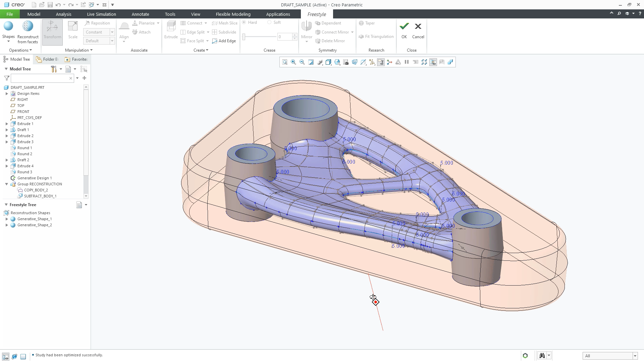This screenshot has width=644, height=362.
Task: Open the Manipulation group dropdown
Action: pos(79,50)
